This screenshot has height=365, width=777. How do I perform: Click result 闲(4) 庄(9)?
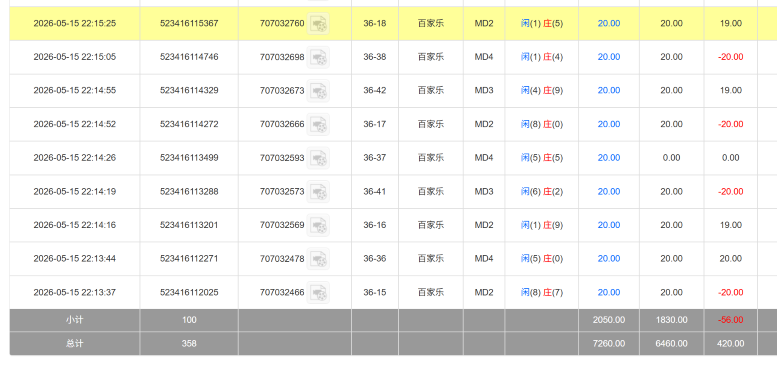(542, 90)
